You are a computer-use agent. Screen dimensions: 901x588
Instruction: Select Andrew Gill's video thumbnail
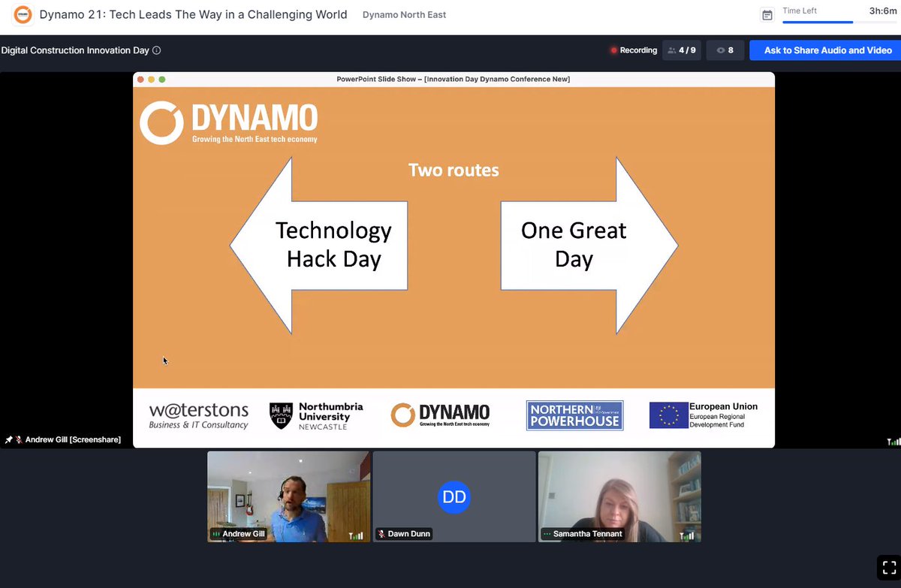288,496
